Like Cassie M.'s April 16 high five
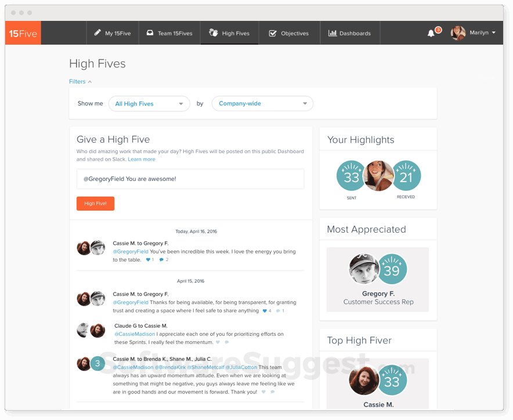 coord(147,259)
